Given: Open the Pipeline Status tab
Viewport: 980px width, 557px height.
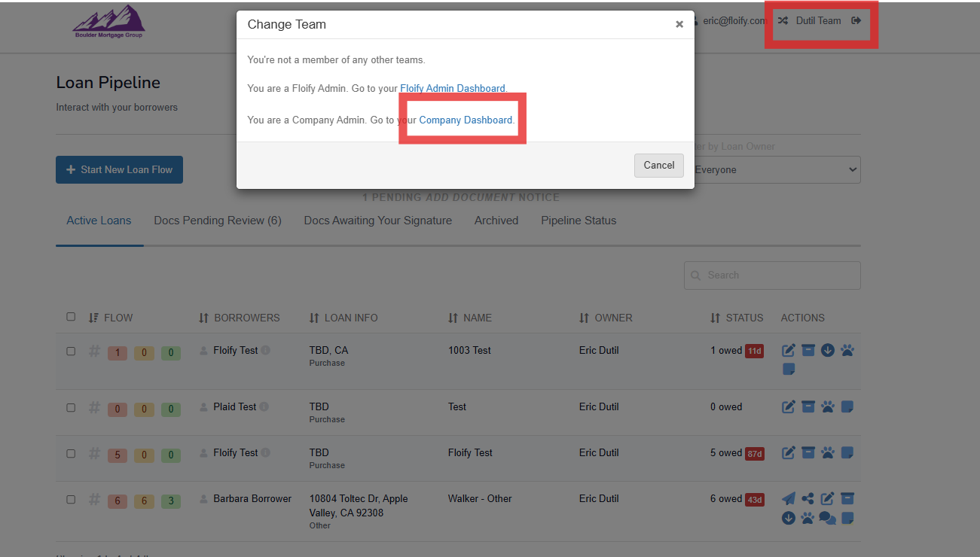Looking at the screenshot, I should [578, 221].
